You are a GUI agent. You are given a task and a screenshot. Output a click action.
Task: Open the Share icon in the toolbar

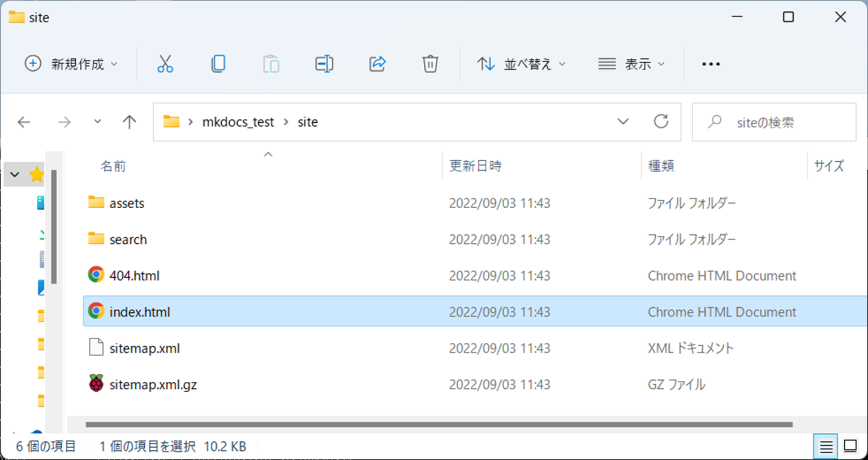point(377,63)
